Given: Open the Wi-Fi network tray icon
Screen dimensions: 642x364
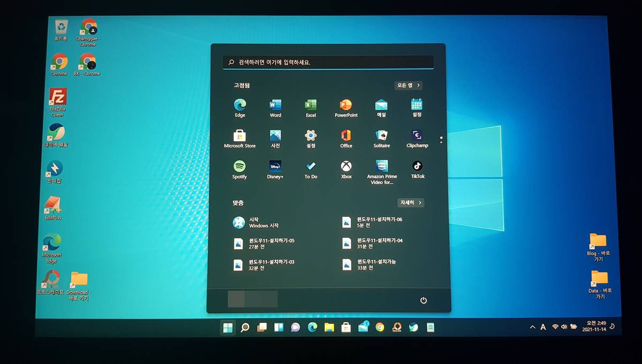Looking at the screenshot, I should 555,327.
